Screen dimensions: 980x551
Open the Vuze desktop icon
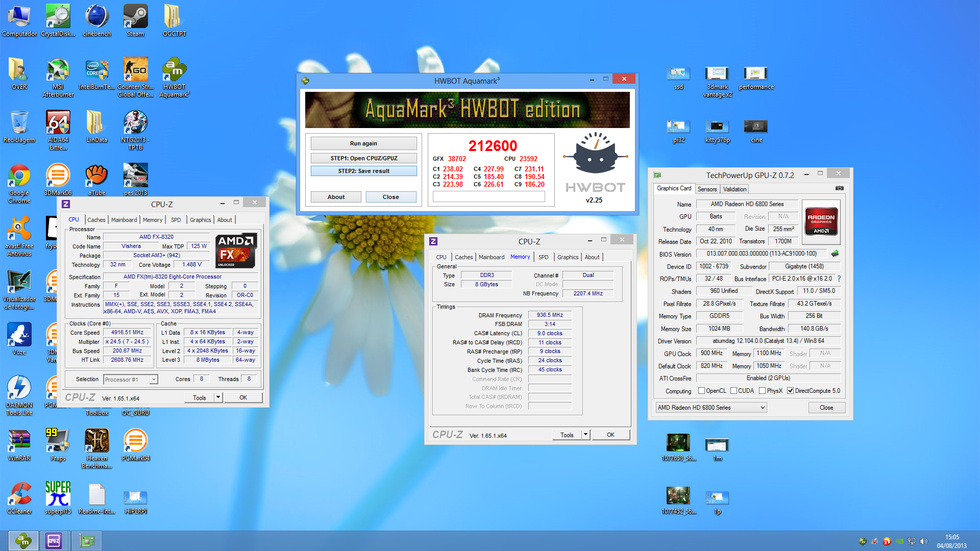coord(19,339)
